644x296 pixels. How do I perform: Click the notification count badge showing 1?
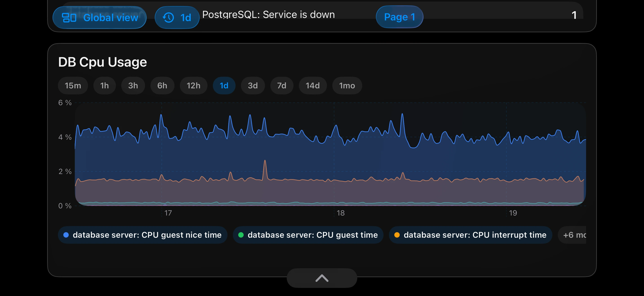(574, 15)
